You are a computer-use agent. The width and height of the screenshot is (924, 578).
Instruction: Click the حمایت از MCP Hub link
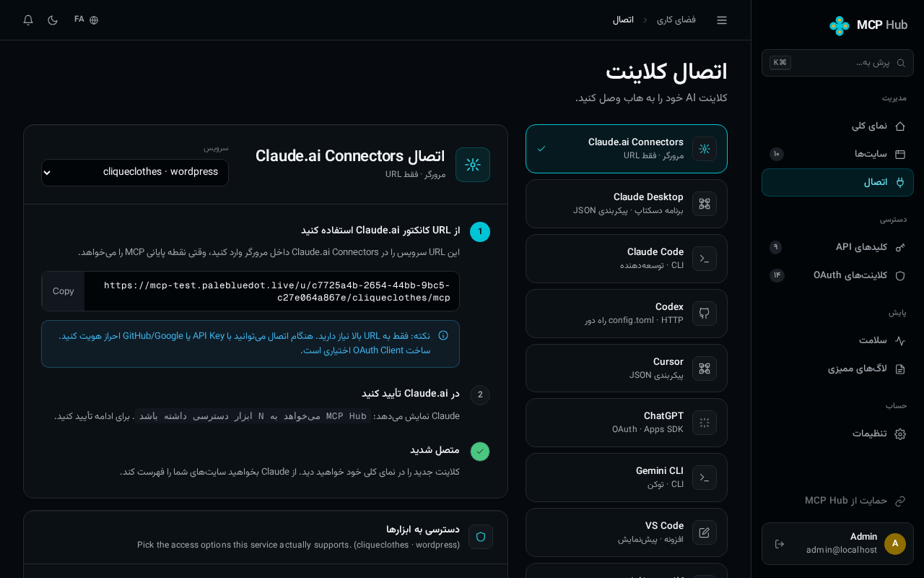(x=837, y=501)
